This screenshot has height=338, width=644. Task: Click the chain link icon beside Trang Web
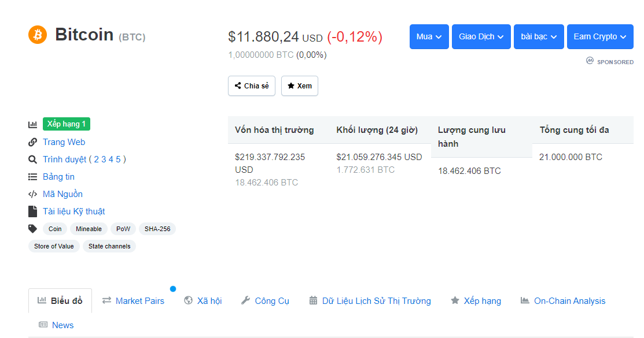pyautogui.click(x=32, y=142)
